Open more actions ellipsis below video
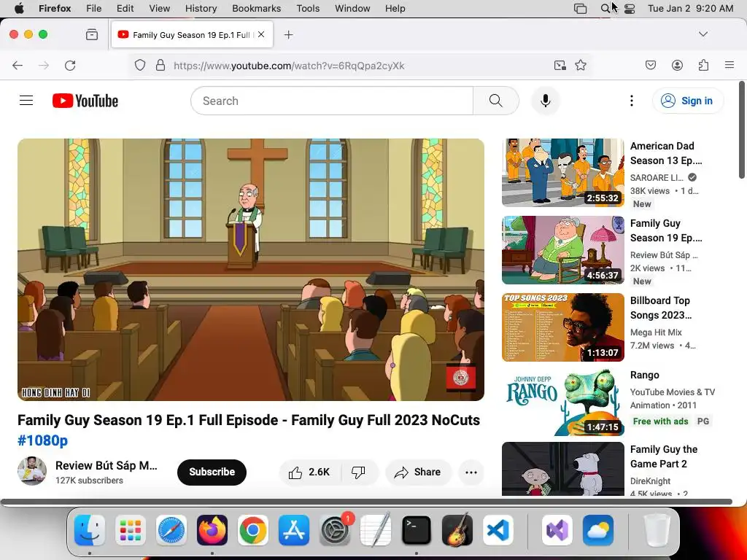Screen dimensions: 747x560 (x=471, y=472)
